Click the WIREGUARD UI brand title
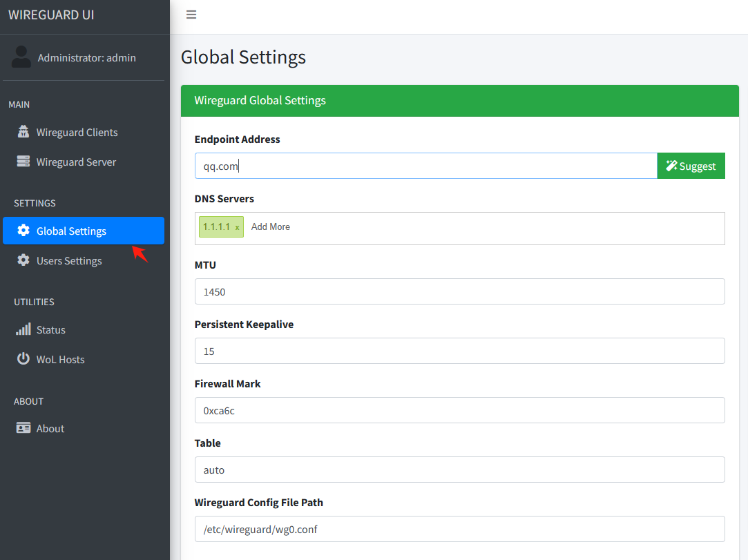Image resolution: width=748 pixels, height=560 pixels. coord(51,15)
